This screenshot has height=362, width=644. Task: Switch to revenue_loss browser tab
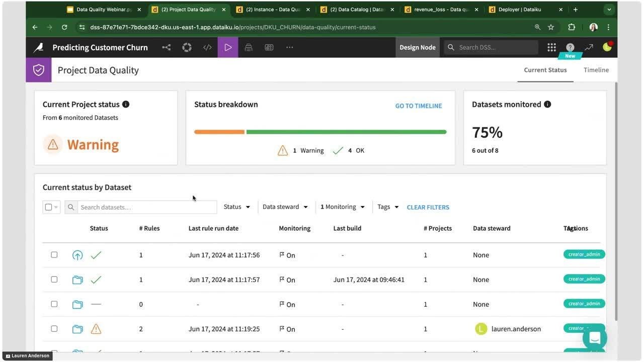442,9
